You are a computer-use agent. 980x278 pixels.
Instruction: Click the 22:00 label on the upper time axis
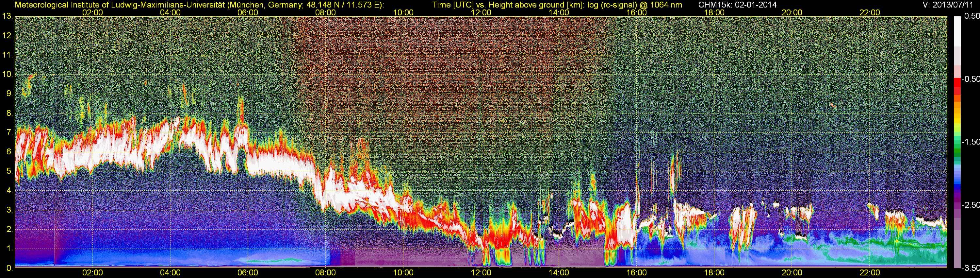tap(870, 12)
